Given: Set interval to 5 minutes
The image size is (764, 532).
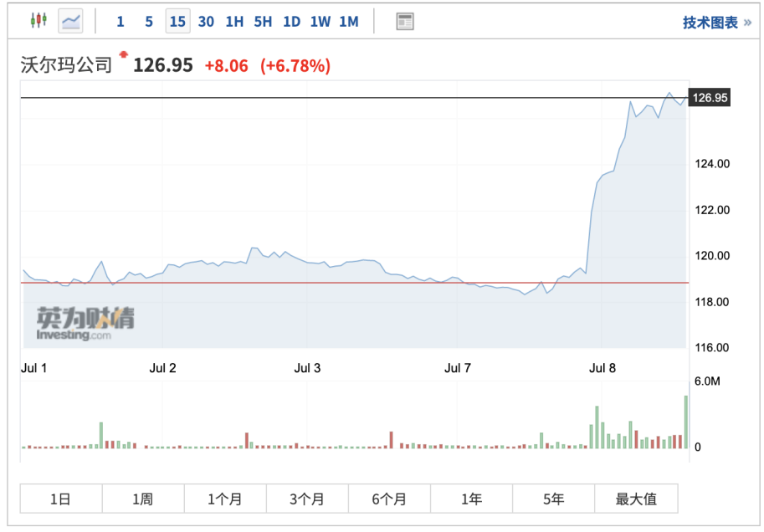Looking at the screenshot, I should pos(149,22).
